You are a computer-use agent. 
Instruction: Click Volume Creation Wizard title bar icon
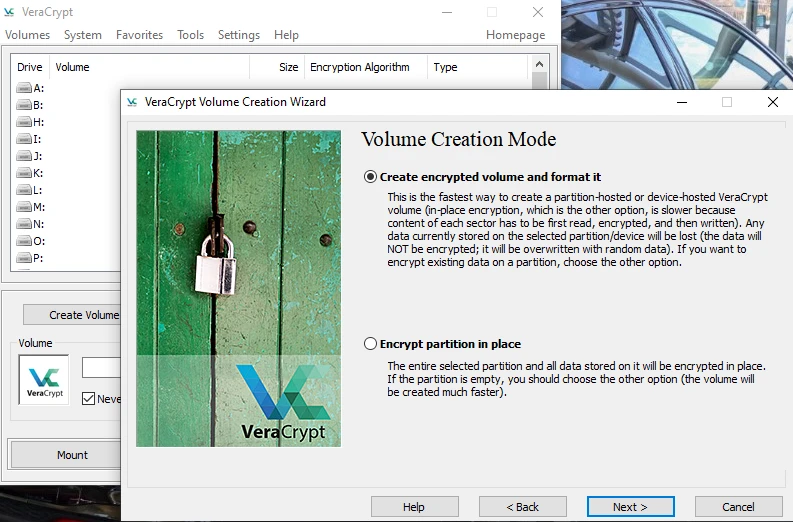(x=132, y=102)
